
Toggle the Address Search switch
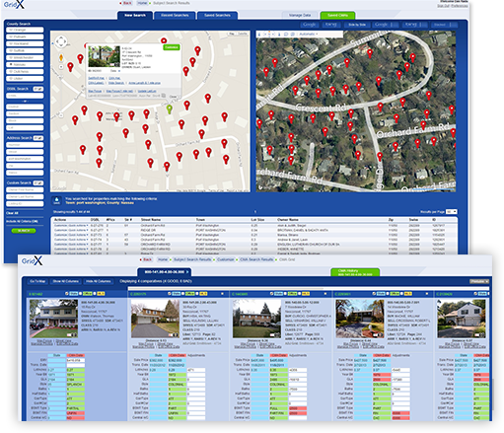[x=38, y=138]
